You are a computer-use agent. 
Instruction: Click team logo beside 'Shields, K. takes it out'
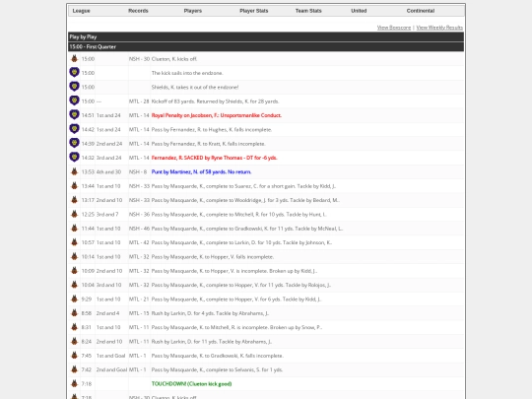click(74, 87)
